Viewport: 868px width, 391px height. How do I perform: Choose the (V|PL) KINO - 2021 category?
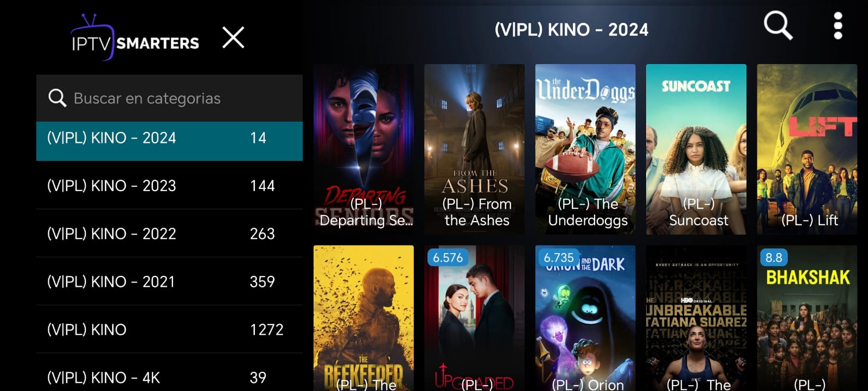[x=169, y=281]
